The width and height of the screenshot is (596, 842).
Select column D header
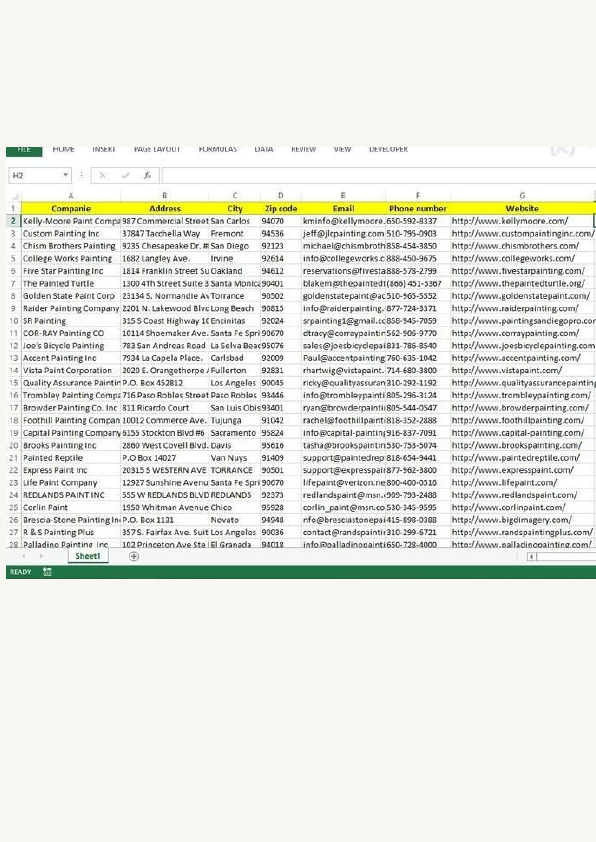pyautogui.click(x=280, y=195)
